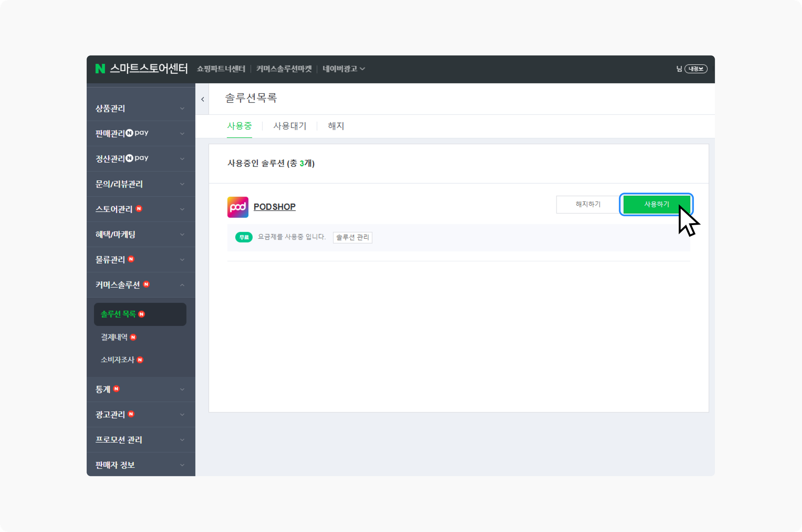Expand the 물류관리 menu
Screen dimensions: 802x532
(141, 260)
